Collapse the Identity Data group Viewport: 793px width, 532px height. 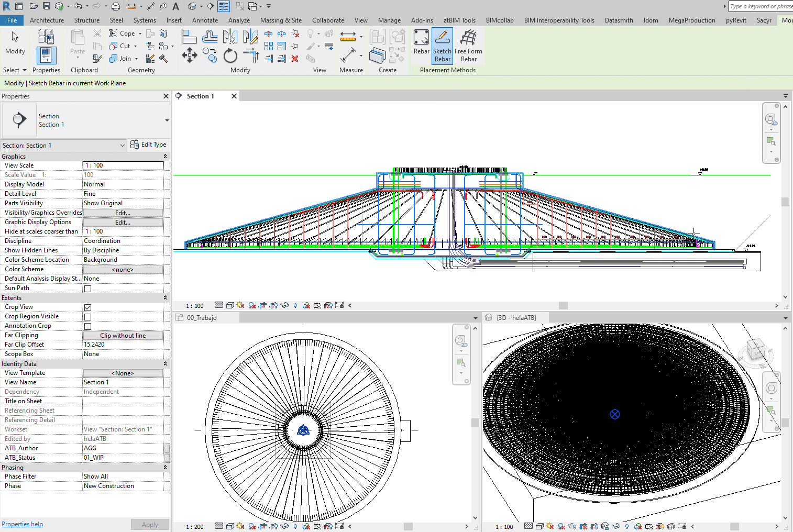165,364
